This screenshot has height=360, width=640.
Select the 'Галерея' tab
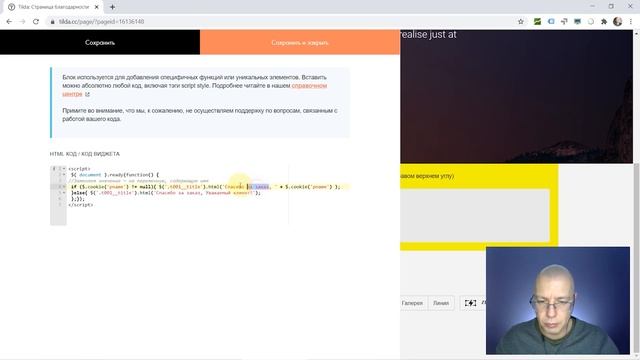click(413, 303)
